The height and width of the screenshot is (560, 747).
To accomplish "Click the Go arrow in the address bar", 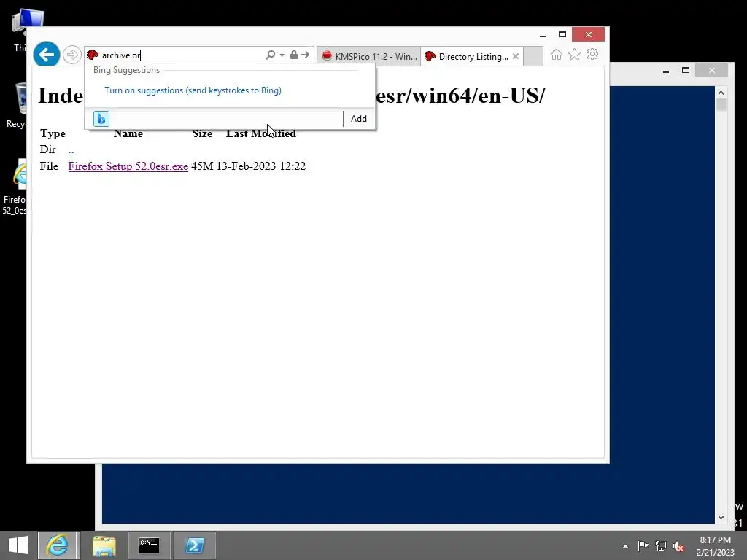I will tap(306, 55).
